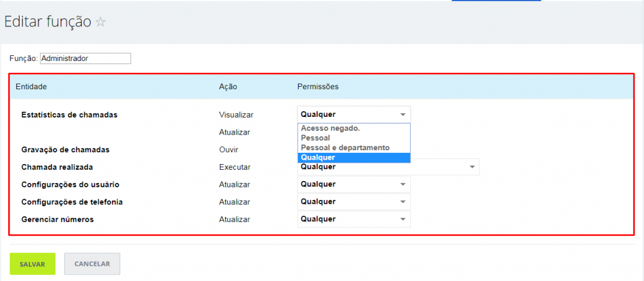Click the CANCELAR button
Image resolution: width=644 pixels, height=281 pixels.
tap(92, 264)
